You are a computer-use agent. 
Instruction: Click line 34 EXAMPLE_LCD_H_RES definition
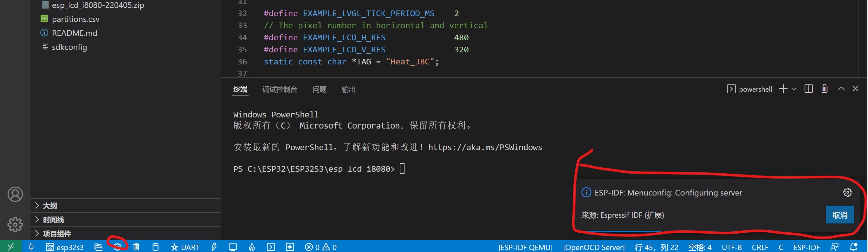(x=344, y=37)
